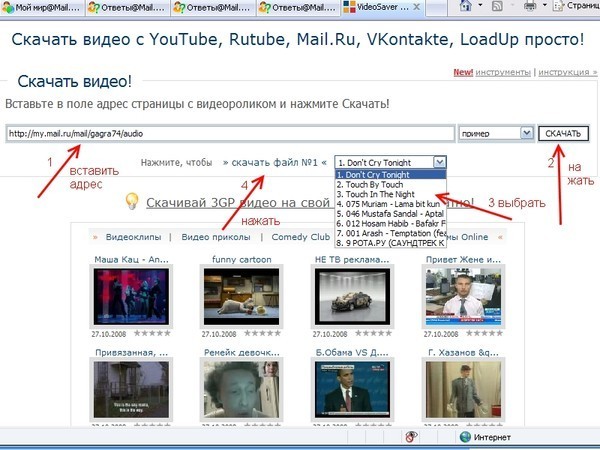Rate the Привет Жене video with stars
Screen dimensions: 600x450
tap(484, 333)
